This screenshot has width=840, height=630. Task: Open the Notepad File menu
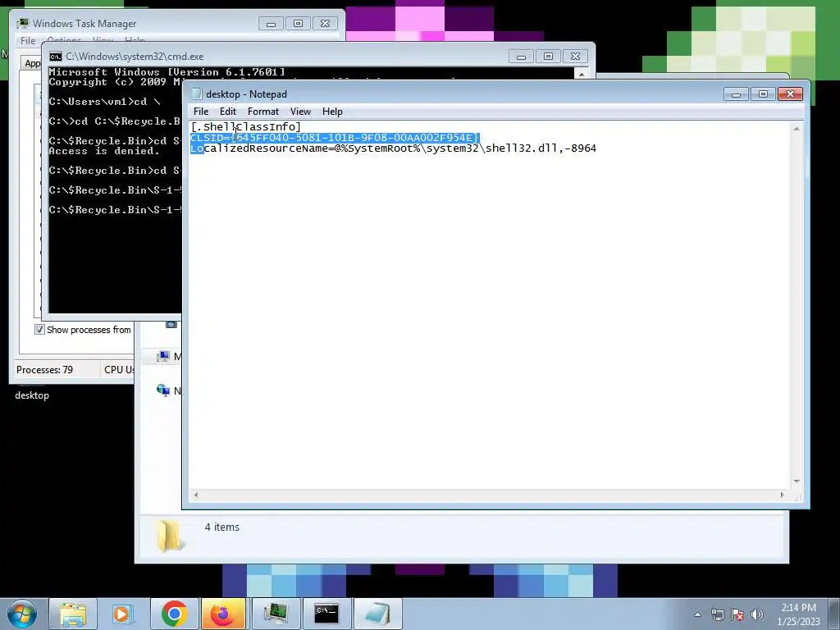pos(201,112)
